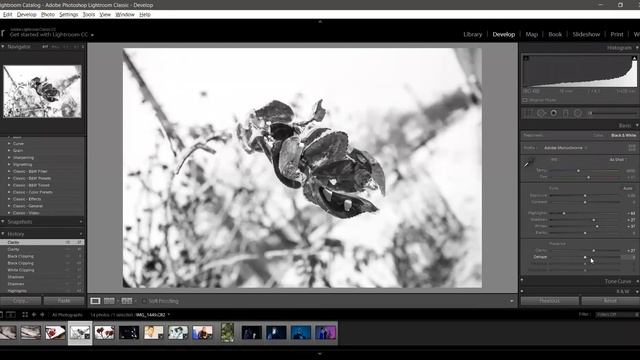Switch to the Slideshow module
This screenshot has width=640, height=360.
click(x=586, y=34)
